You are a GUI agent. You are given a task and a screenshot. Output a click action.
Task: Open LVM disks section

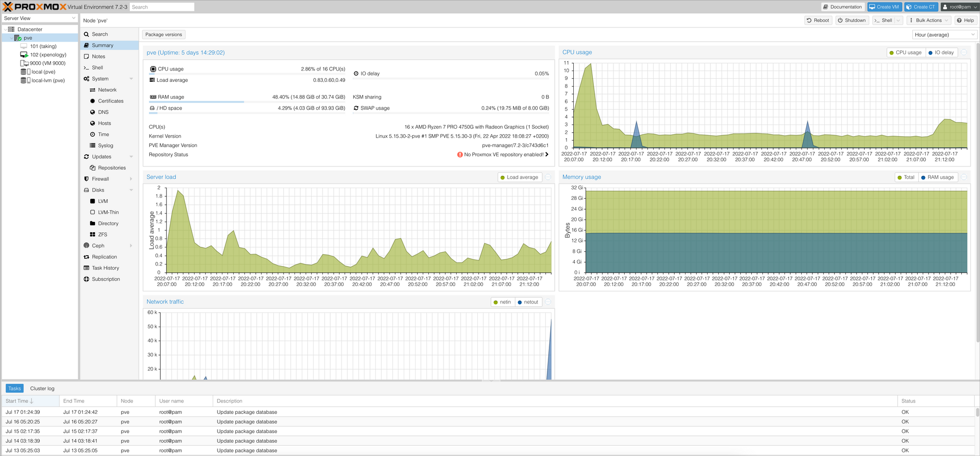(x=103, y=201)
